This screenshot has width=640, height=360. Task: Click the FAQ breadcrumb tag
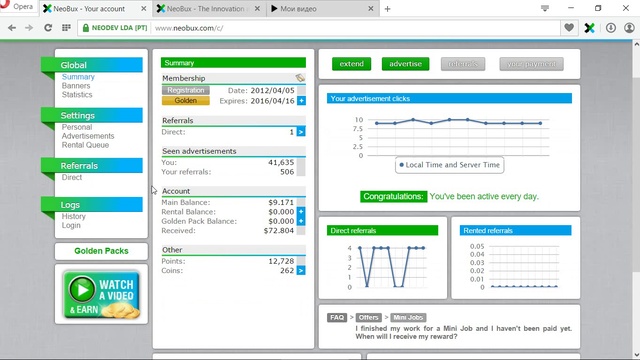[x=337, y=318]
